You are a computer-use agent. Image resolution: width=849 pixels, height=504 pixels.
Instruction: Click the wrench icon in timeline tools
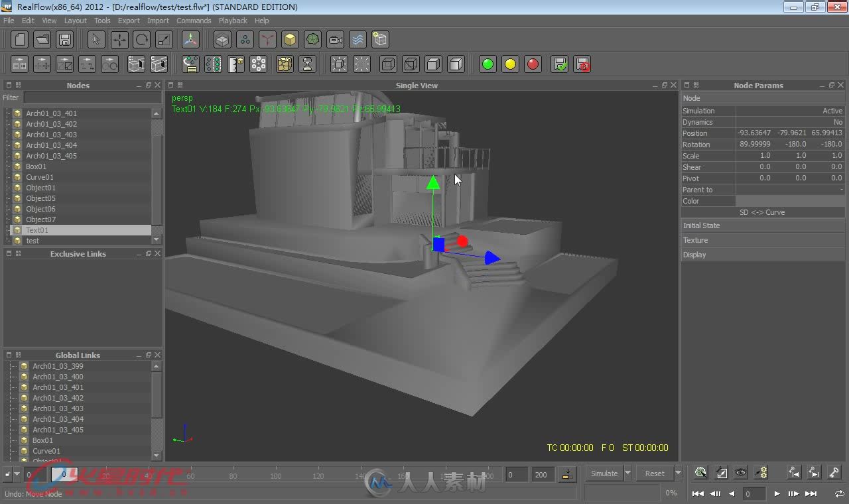[834, 473]
